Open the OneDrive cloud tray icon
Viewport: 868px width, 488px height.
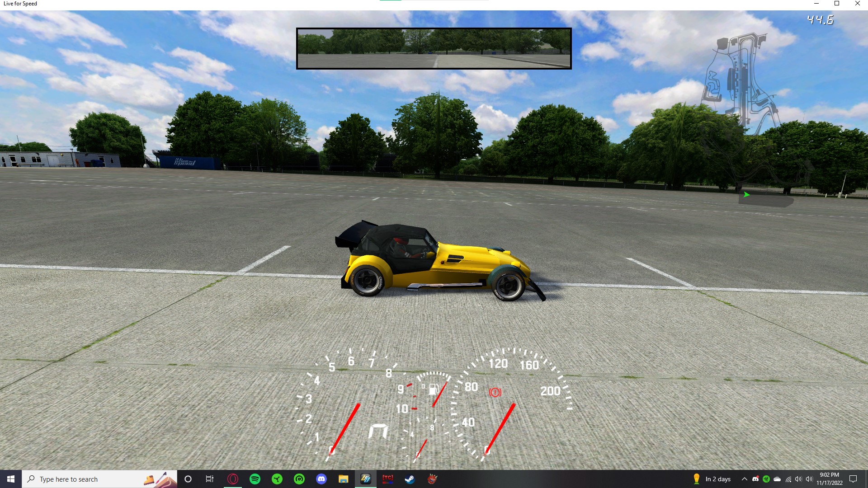point(777,479)
